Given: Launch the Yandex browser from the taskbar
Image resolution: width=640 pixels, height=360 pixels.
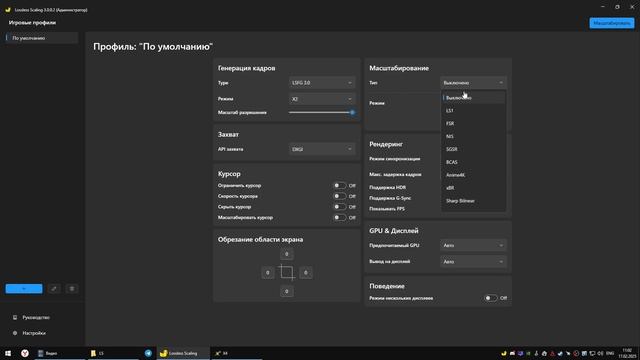Looking at the screenshot, I should [x=25, y=353].
